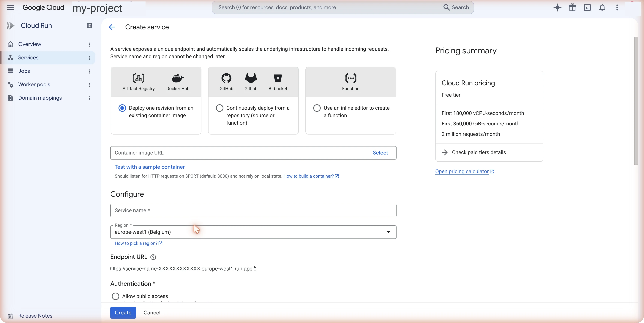This screenshot has height=323, width=644.
Task: Click the Cancel button
Action: coord(152,313)
